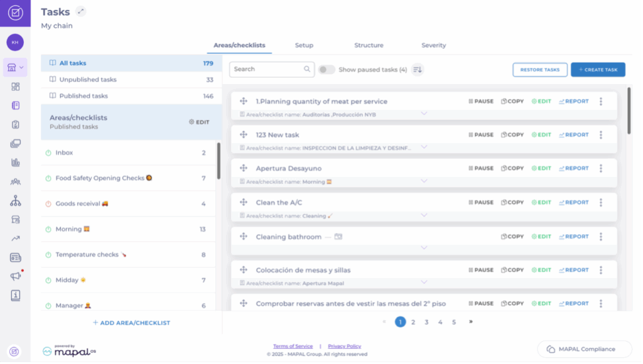The height and width of the screenshot is (364, 643).
Task: Toggle the Goods receival checklist power icon
Action: tap(48, 204)
